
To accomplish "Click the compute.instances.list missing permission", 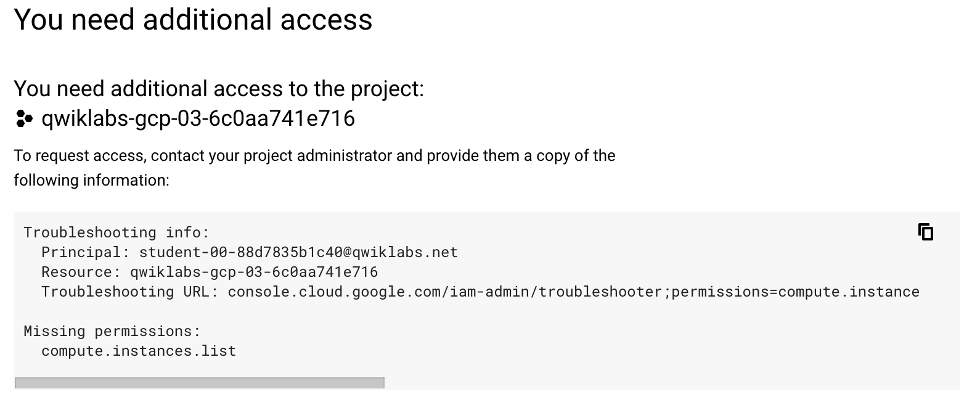I will pyautogui.click(x=139, y=351).
